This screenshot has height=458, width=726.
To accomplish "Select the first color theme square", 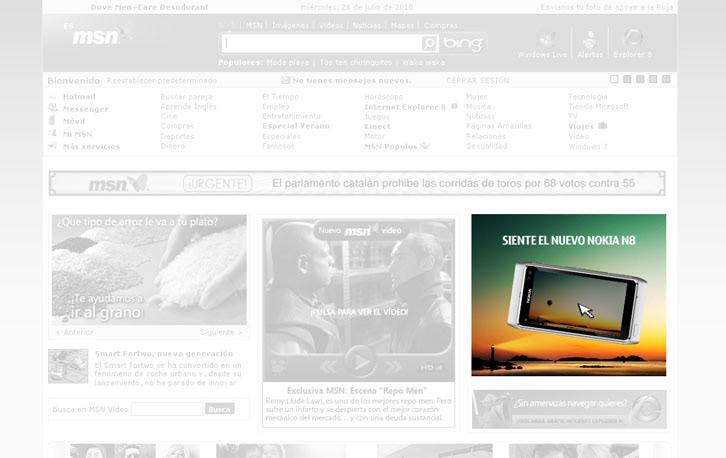I will coord(614,79).
